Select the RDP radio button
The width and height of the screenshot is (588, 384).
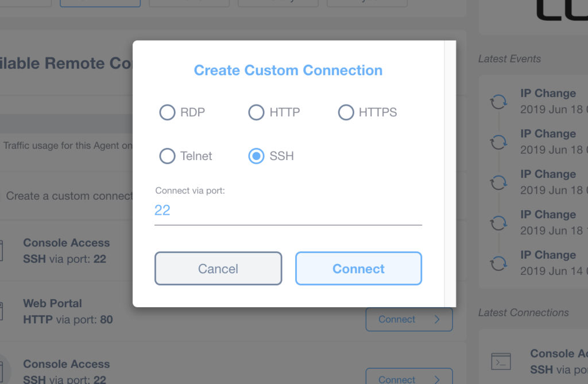[x=167, y=113]
